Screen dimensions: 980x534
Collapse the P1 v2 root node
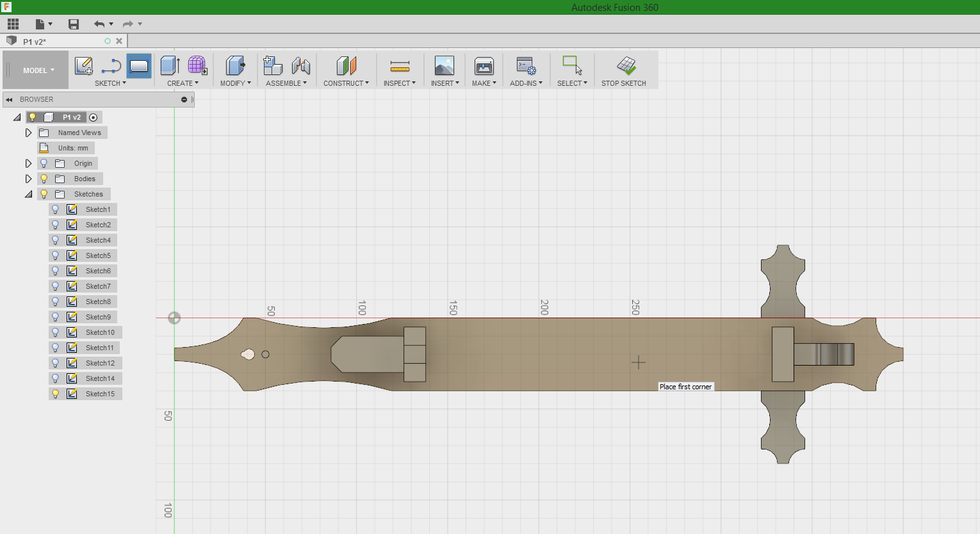click(x=17, y=117)
